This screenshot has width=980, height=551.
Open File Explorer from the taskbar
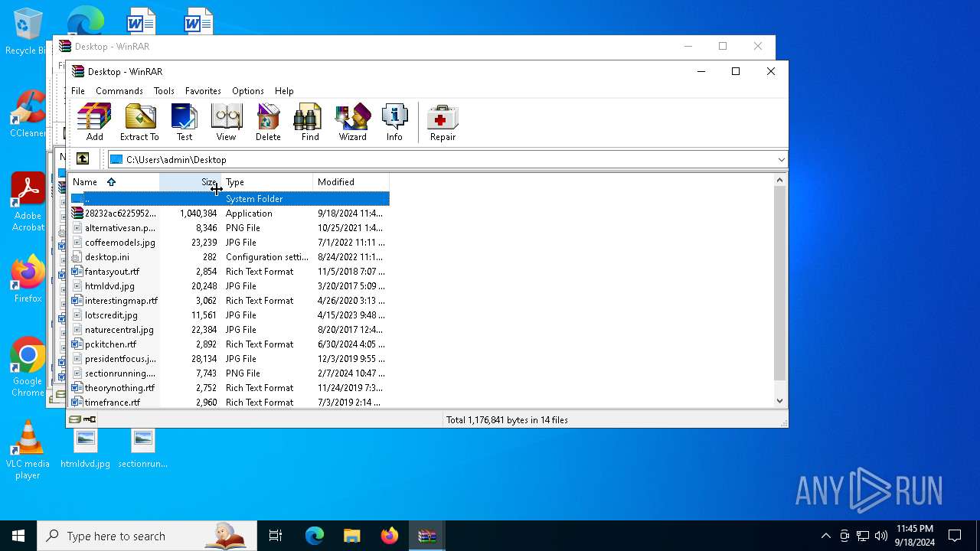pyautogui.click(x=352, y=536)
